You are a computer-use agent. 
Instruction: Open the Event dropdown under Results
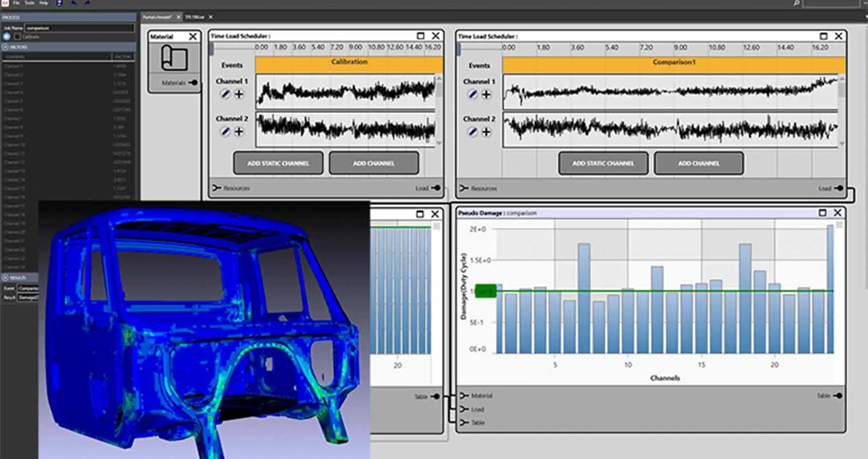(28, 288)
